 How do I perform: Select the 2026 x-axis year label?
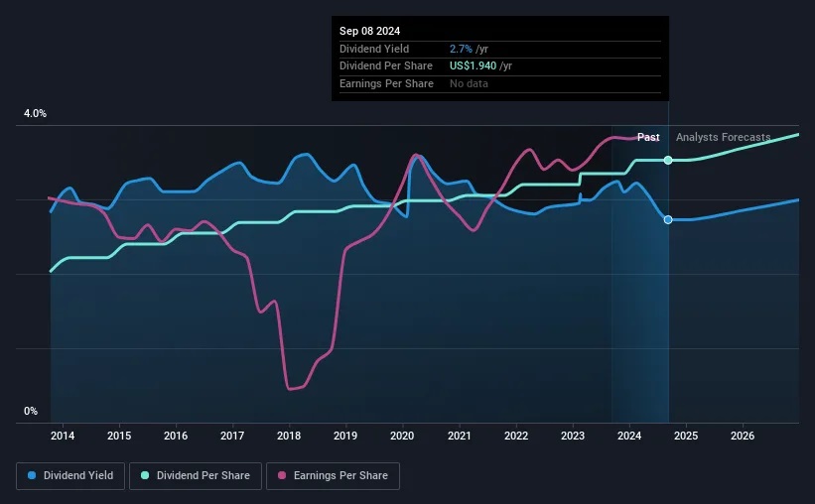[x=743, y=436]
